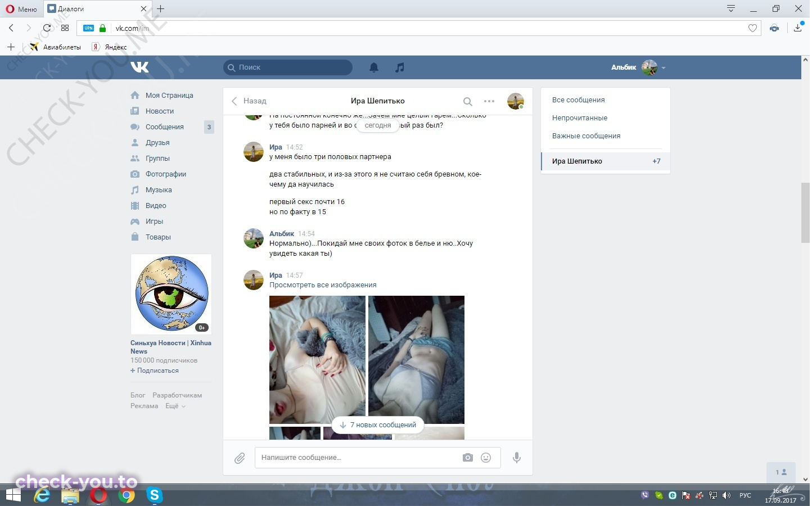The height and width of the screenshot is (506, 812).
Task: Open the Xinhua News globe thumbnail
Action: click(x=171, y=293)
